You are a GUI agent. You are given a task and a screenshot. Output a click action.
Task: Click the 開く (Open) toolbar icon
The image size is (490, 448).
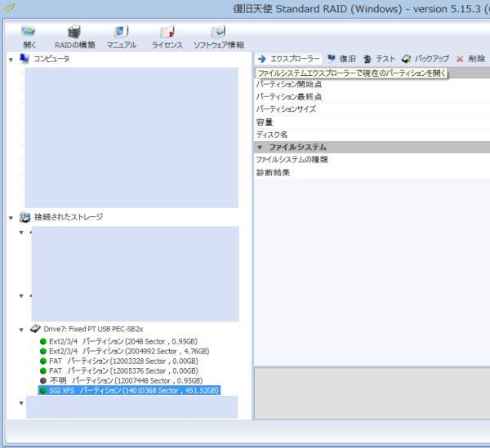29,35
